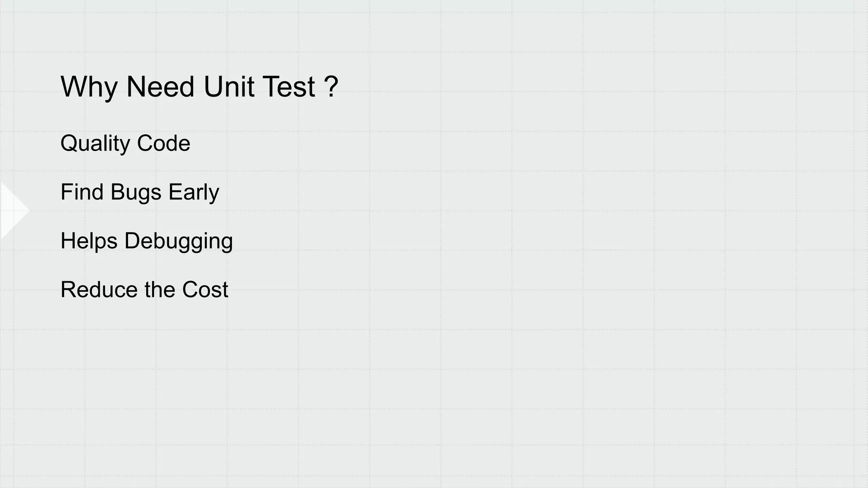Click the word 'Find'
This screenshot has width=868, height=488.
tap(82, 192)
